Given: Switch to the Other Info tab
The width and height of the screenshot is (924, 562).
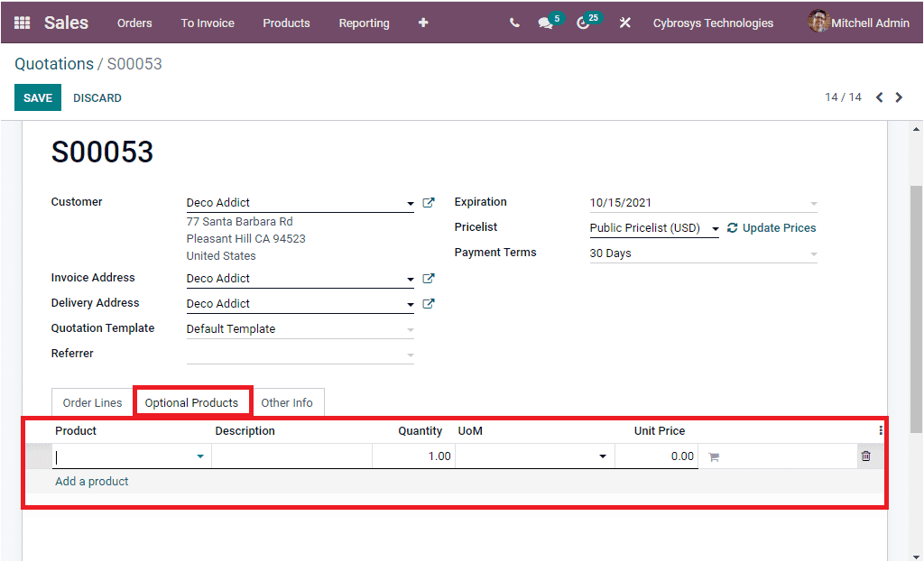Looking at the screenshot, I should click(288, 401).
